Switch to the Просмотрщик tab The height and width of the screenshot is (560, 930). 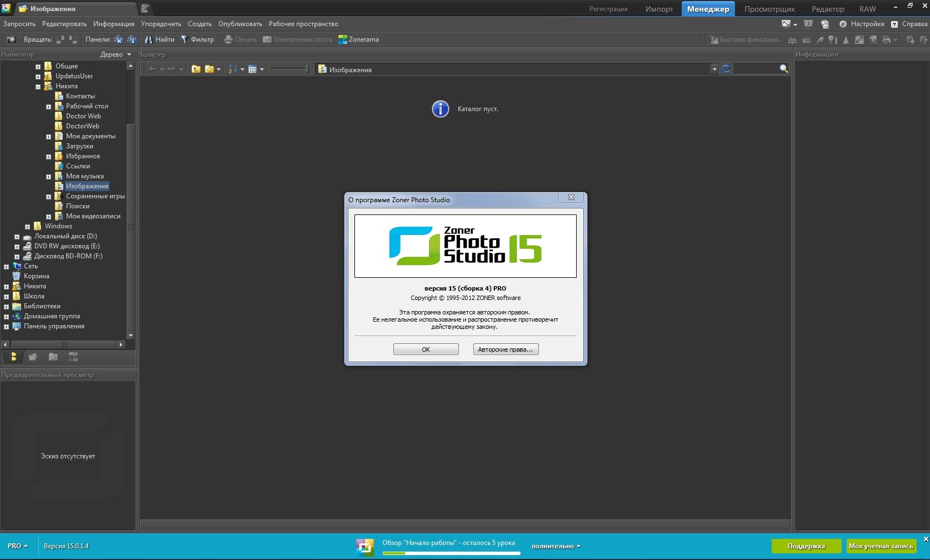click(x=769, y=9)
